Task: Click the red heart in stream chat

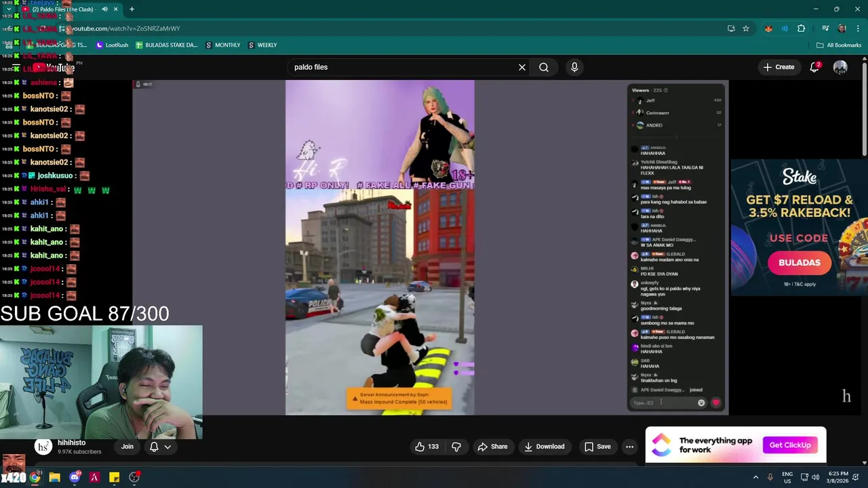Action: (x=715, y=403)
